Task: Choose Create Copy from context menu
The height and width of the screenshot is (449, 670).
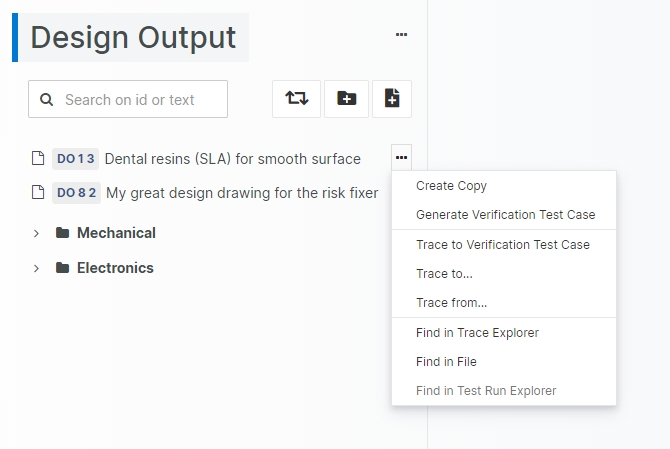Action: [451, 186]
